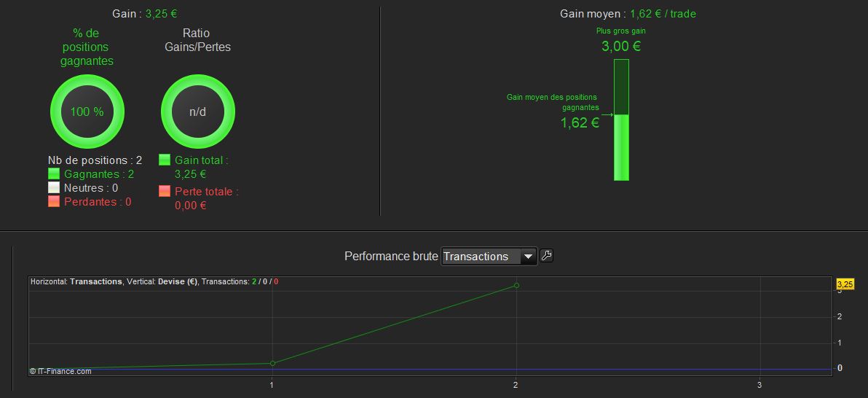Click the red Perte totale legend square
Viewport: 868px width, 398px height.
165,192
